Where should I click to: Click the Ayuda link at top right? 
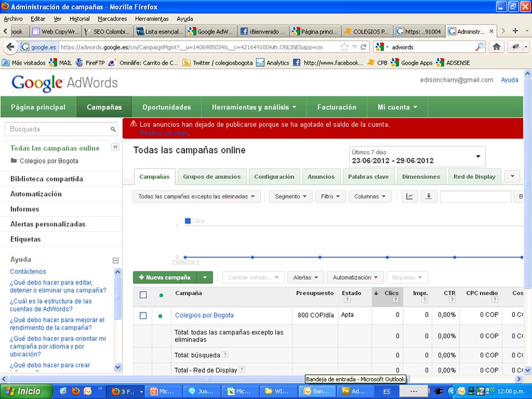pyautogui.click(x=510, y=80)
